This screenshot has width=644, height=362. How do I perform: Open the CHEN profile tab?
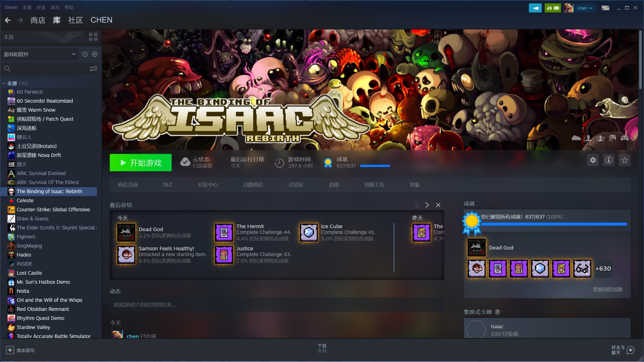pos(101,20)
